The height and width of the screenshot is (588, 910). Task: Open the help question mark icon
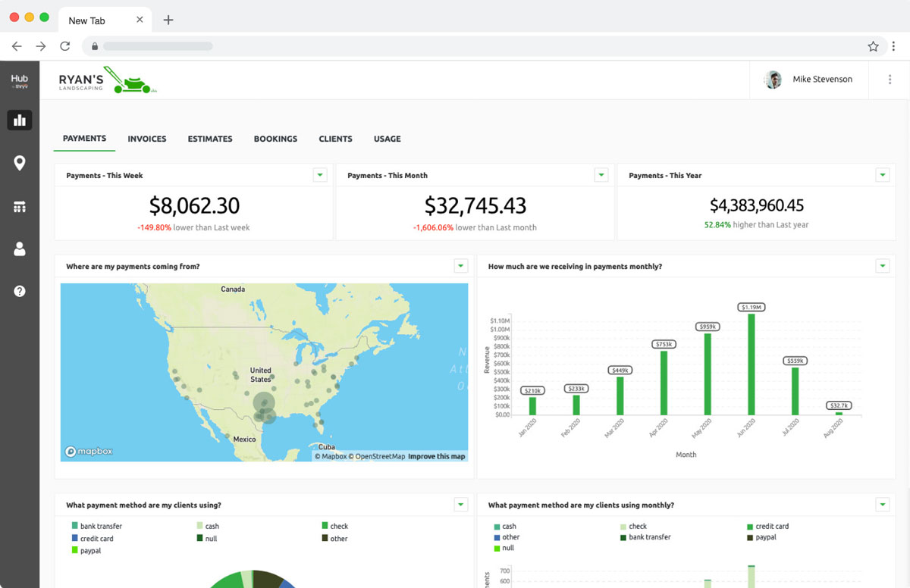click(x=20, y=291)
